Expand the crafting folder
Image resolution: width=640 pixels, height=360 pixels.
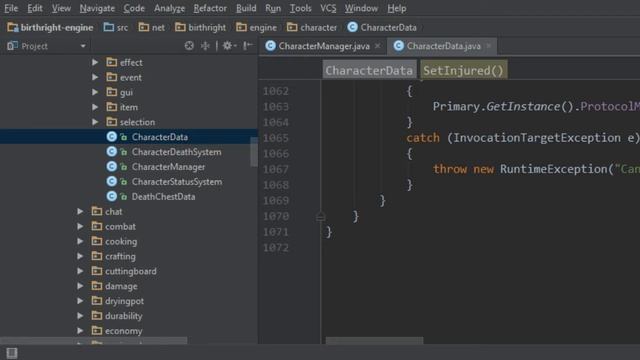[x=80, y=256]
